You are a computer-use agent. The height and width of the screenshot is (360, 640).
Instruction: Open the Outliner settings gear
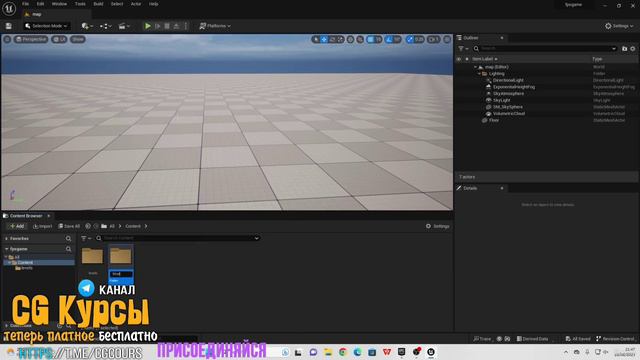pyautogui.click(x=633, y=49)
